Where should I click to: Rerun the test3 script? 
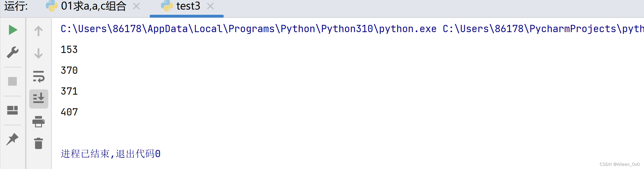[x=12, y=30]
